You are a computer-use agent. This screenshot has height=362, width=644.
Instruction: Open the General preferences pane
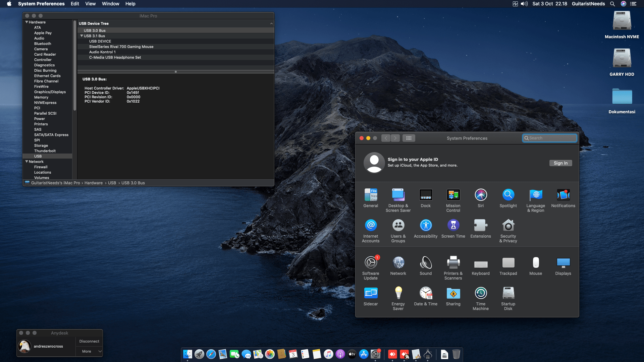(x=371, y=198)
